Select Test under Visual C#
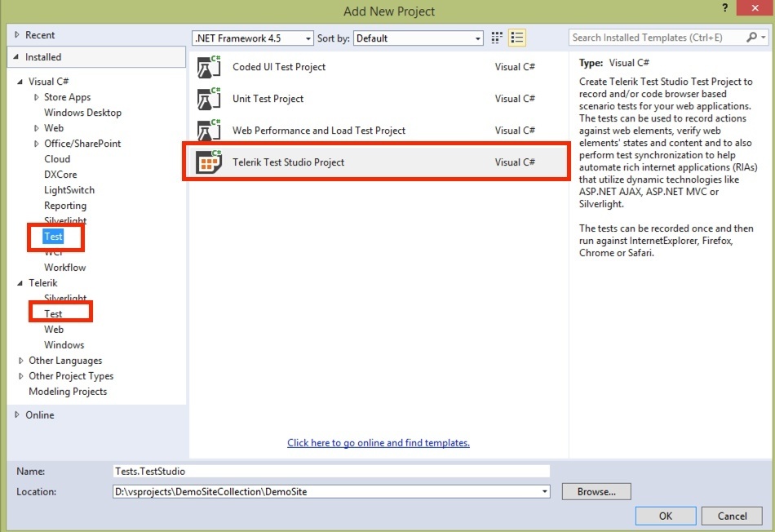The image size is (775, 532). tap(53, 237)
